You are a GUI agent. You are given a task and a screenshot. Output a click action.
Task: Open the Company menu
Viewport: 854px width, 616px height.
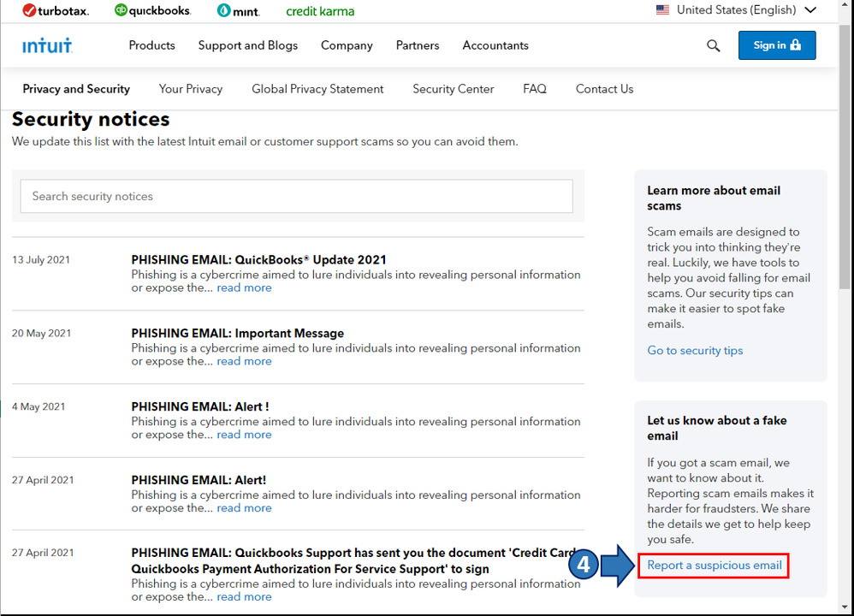[347, 45]
